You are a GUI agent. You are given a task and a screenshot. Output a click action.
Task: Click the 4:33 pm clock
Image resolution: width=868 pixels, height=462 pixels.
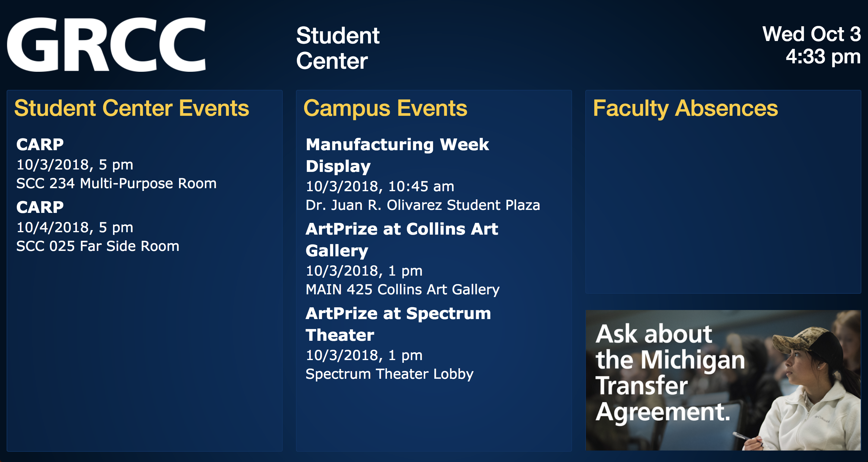(823, 56)
